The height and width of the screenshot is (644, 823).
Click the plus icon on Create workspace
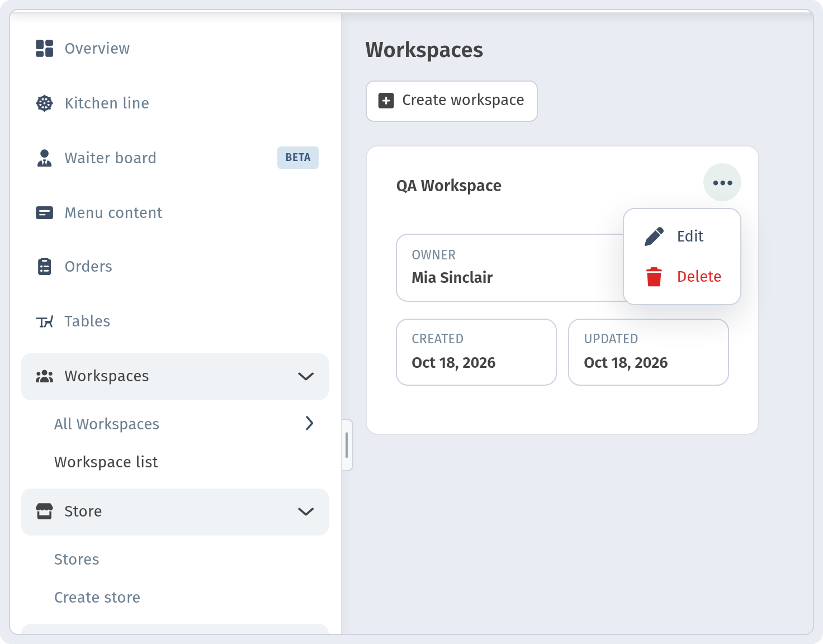pyautogui.click(x=386, y=101)
